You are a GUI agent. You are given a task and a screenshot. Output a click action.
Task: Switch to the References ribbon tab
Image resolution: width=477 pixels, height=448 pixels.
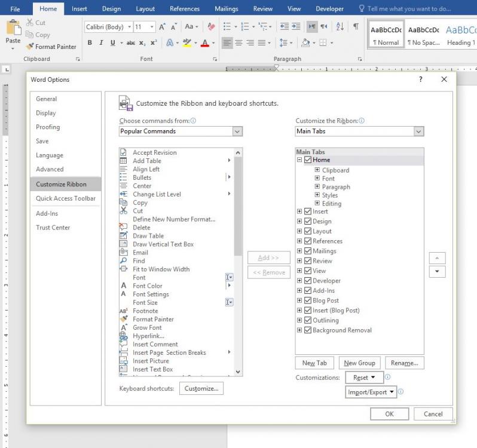point(185,9)
